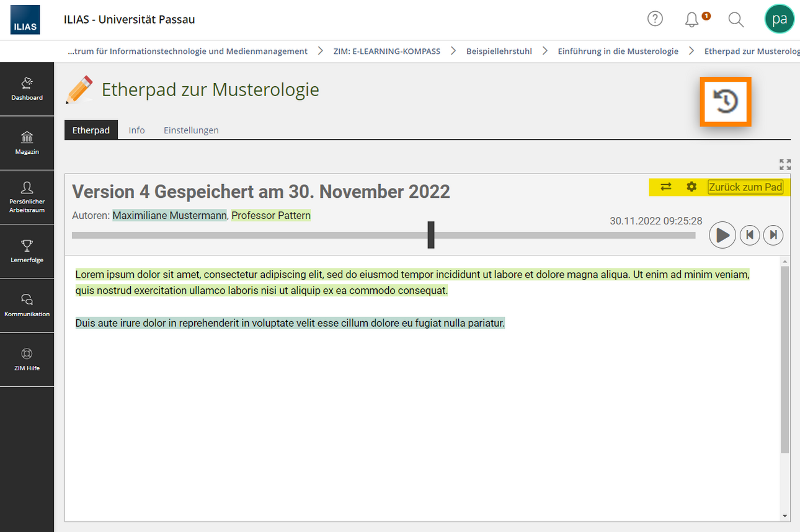Screen dimensions: 800x532
Task: Click the Duis aute irure paragraph
Action: pyautogui.click(x=290, y=323)
